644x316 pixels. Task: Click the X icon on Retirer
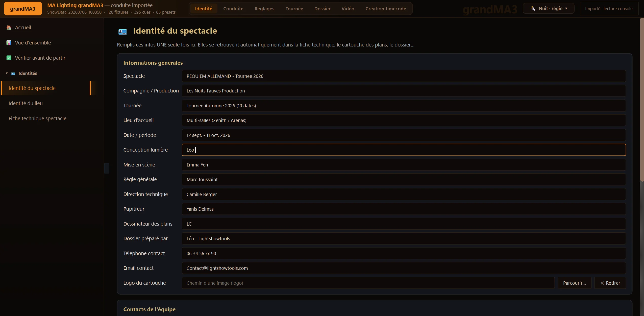coord(602,283)
